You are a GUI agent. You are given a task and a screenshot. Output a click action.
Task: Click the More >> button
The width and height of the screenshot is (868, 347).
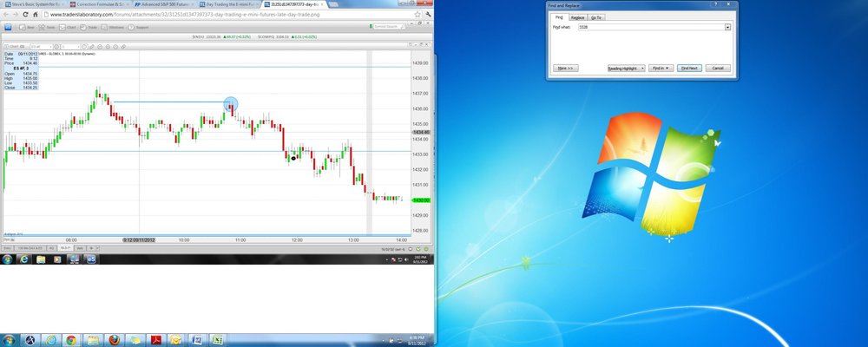pyautogui.click(x=565, y=68)
